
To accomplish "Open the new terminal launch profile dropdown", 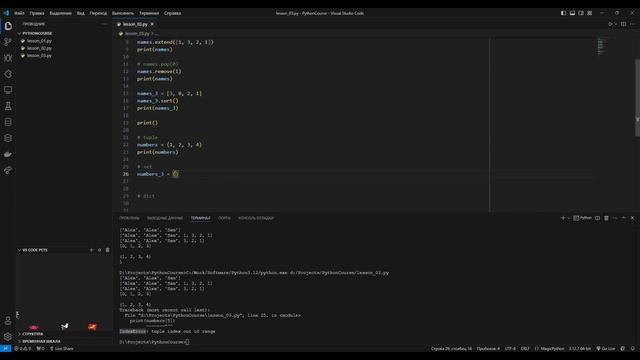I will 569,218.
